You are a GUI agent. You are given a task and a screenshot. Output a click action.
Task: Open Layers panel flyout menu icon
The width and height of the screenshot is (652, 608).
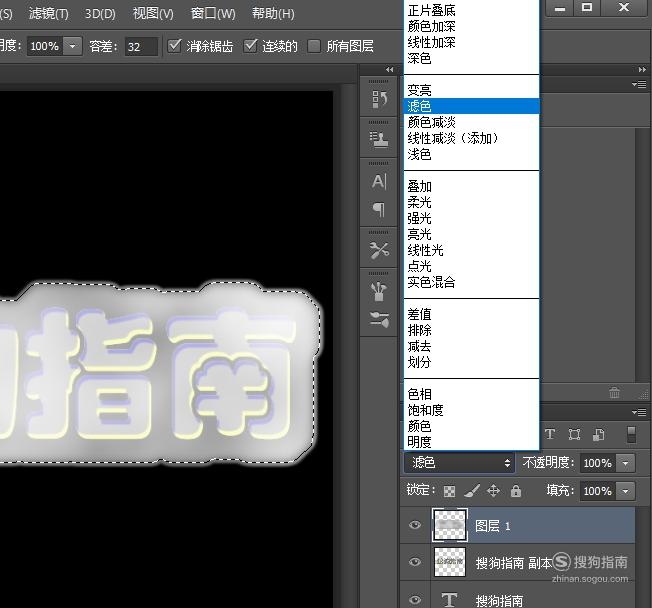(x=639, y=412)
